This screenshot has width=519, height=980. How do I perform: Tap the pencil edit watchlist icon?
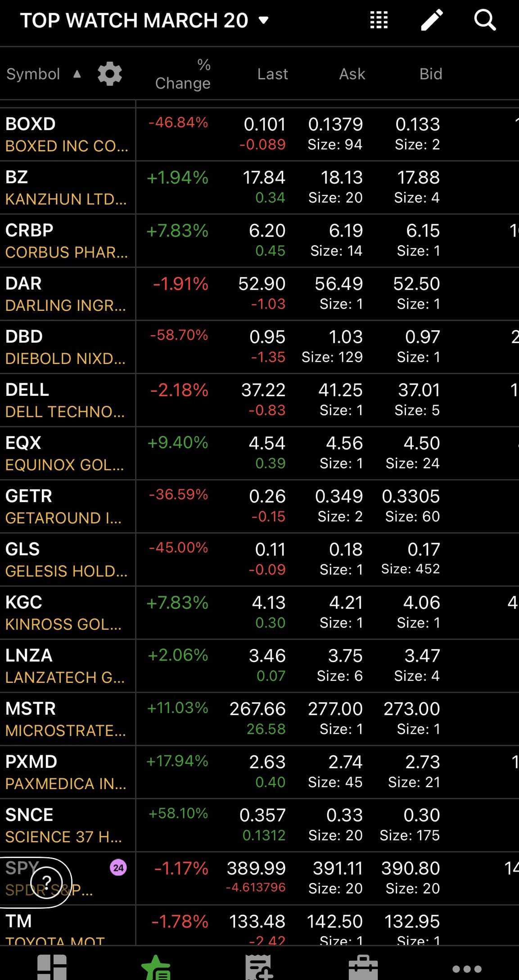pyautogui.click(x=432, y=20)
